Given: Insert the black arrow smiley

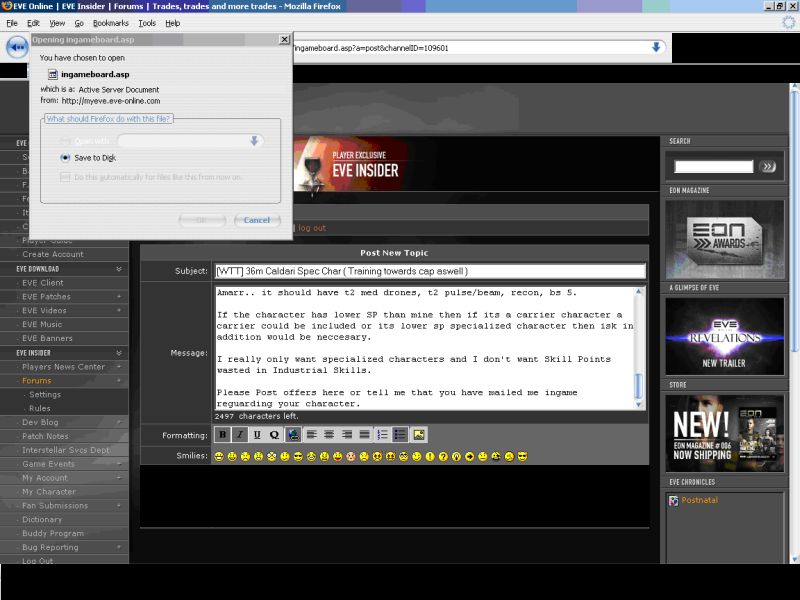Looking at the screenshot, I should pos(469,456).
